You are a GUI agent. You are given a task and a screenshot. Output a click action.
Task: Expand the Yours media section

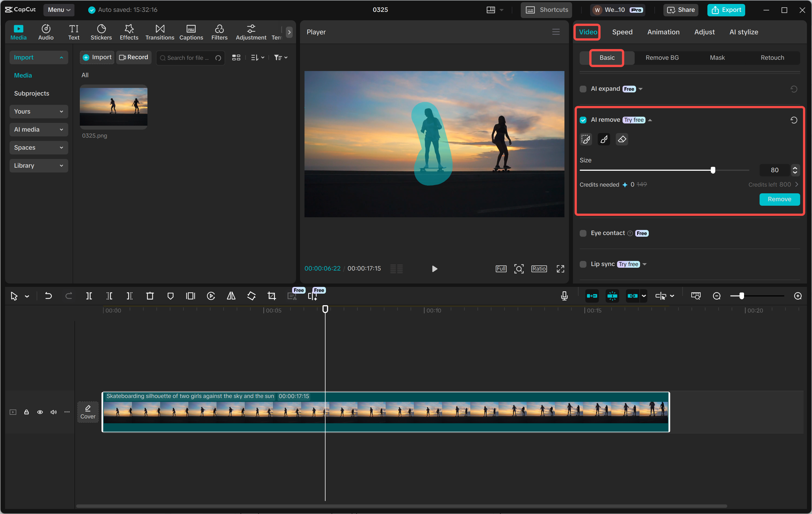(x=38, y=111)
